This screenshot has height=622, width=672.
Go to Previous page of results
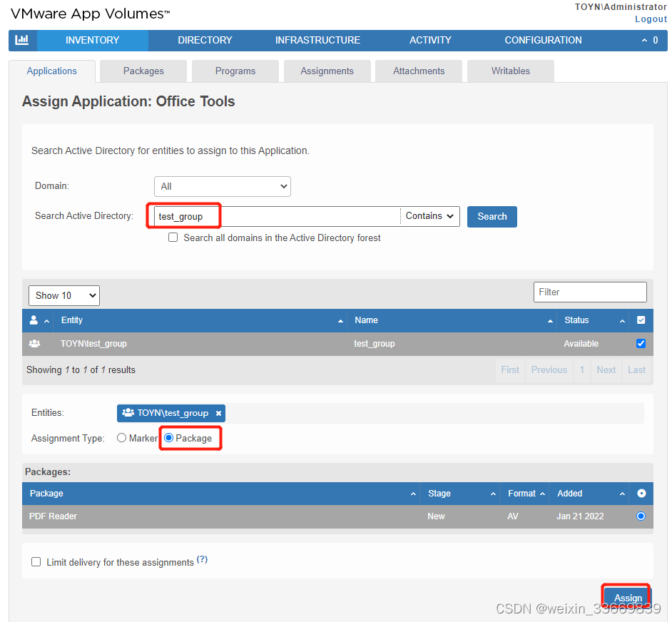point(549,370)
